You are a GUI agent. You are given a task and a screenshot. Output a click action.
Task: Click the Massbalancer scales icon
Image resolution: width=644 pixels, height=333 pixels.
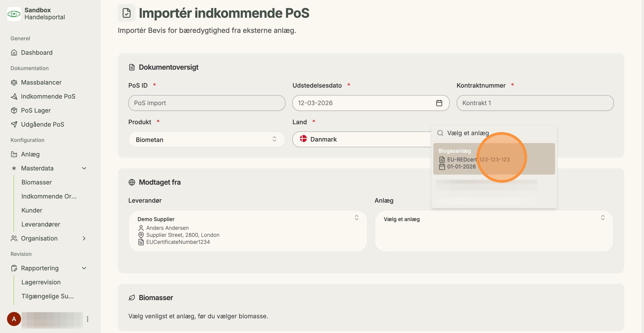pyautogui.click(x=14, y=82)
